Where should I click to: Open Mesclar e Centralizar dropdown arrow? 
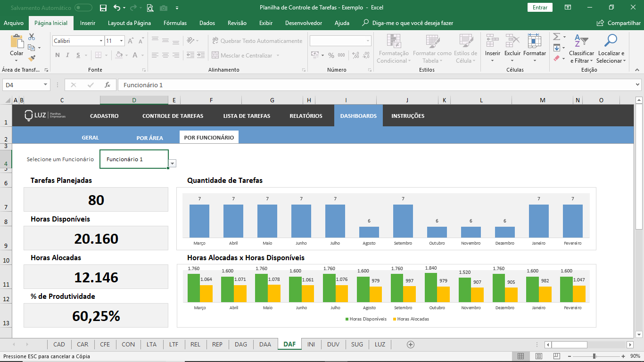pyautogui.click(x=278, y=56)
